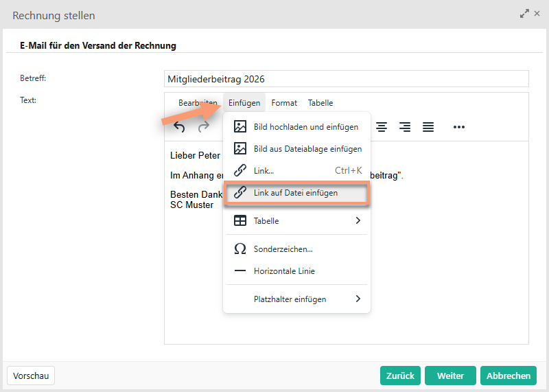Go back with the Zurück button
The width and height of the screenshot is (549, 392).
coord(401,376)
